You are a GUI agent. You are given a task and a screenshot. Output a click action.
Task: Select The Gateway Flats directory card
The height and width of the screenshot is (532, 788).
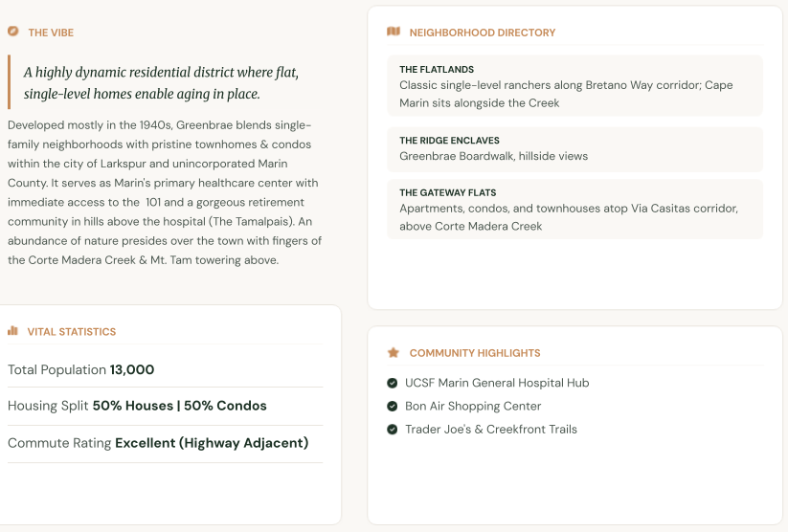574,210
